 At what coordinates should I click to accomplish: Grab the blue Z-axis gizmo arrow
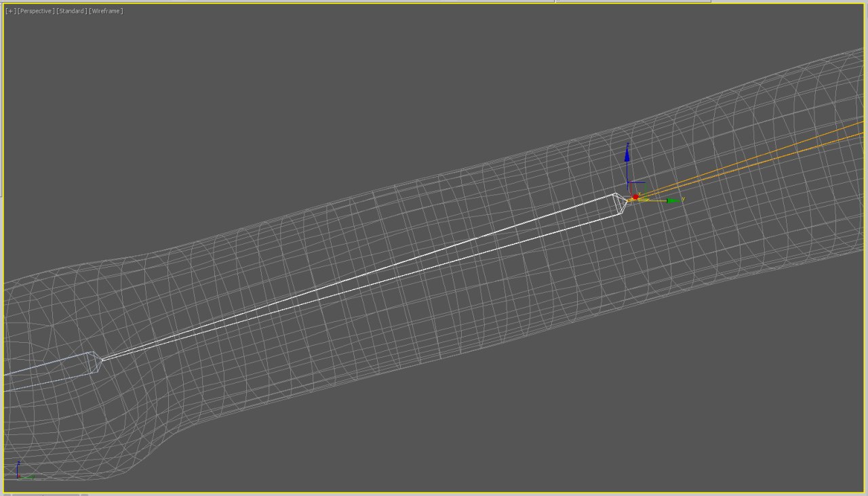627,155
